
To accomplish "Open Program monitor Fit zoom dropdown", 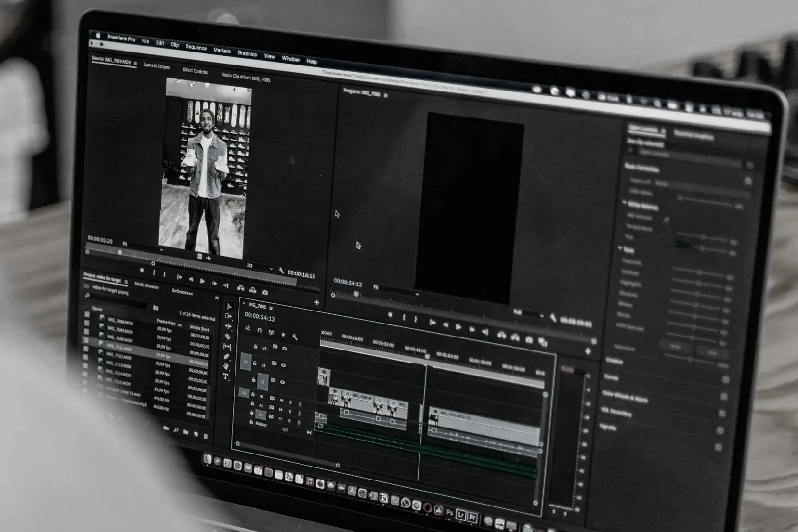I will [396, 291].
